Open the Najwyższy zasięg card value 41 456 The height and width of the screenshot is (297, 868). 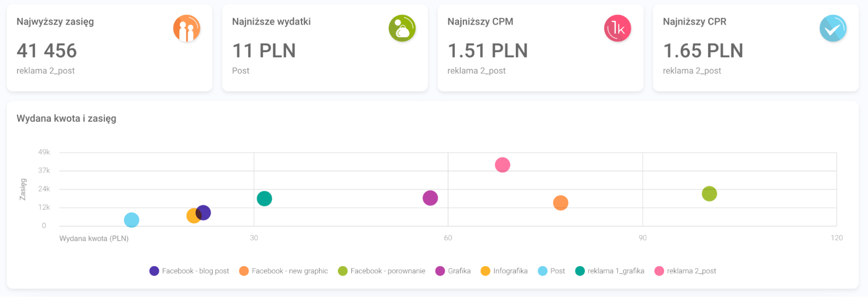point(47,51)
